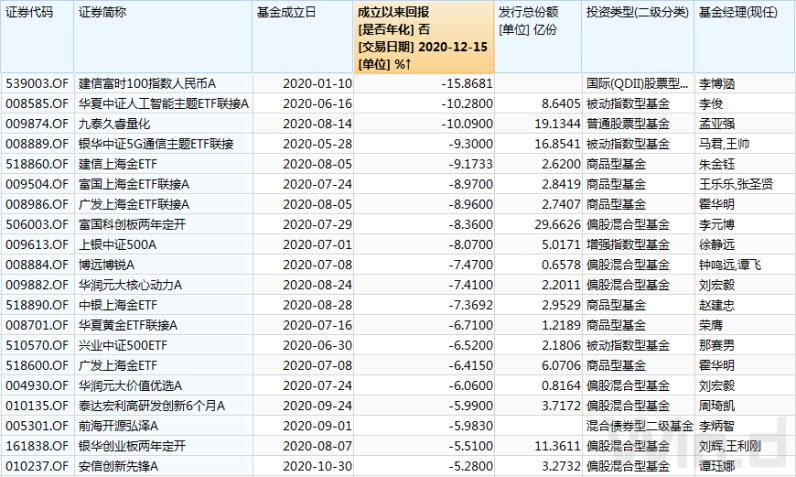Click fund name 中银上海金ETF
Viewport: 796px width, 477px height.
[118, 305]
